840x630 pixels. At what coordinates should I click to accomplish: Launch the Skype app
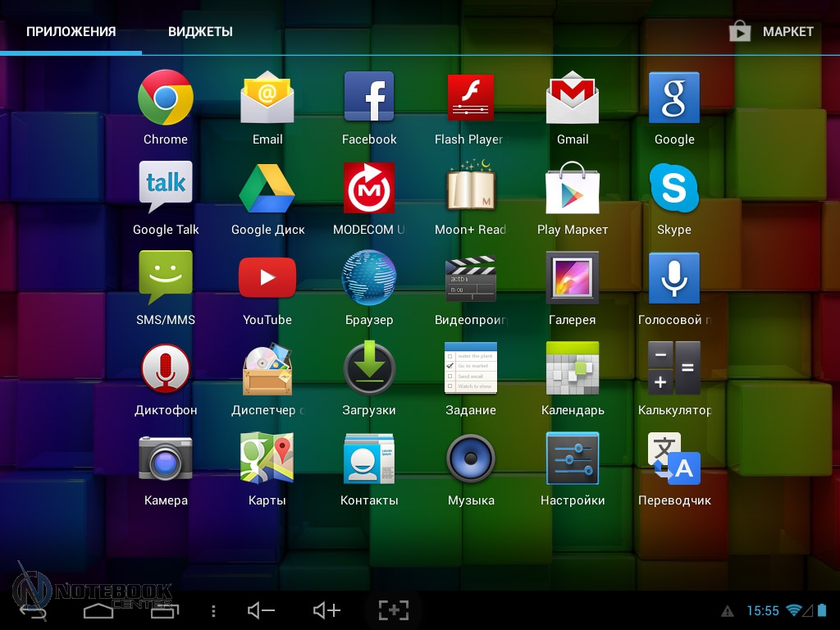click(674, 189)
